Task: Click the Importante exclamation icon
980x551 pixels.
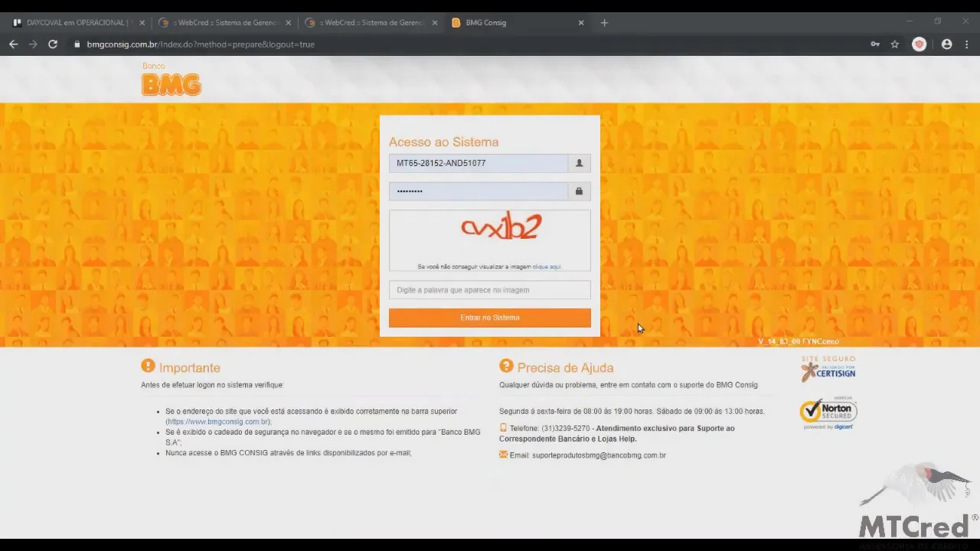Action: [x=148, y=367]
